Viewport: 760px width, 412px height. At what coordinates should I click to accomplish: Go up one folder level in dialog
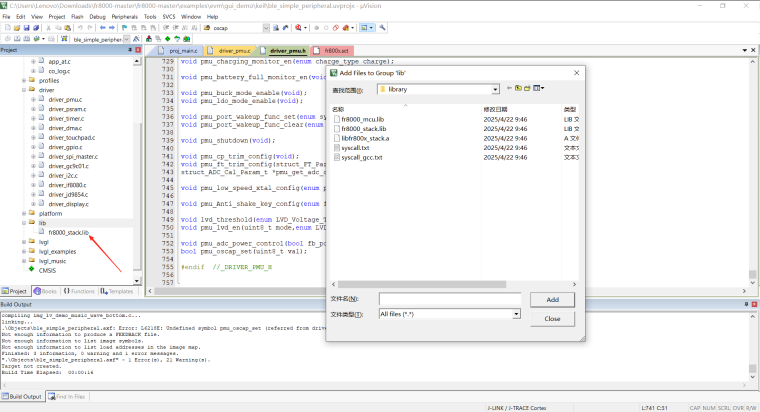[517, 89]
